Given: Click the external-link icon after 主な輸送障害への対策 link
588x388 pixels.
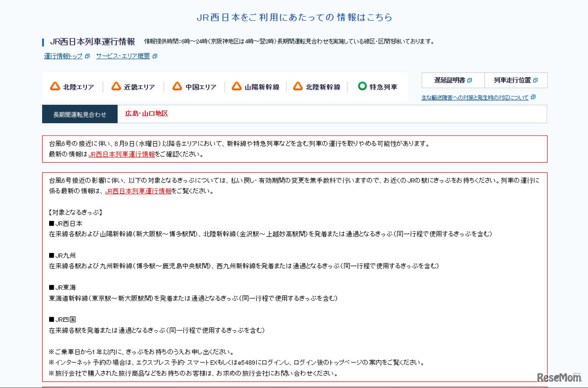Looking at the screenshot, I should [x=533, y=97].
